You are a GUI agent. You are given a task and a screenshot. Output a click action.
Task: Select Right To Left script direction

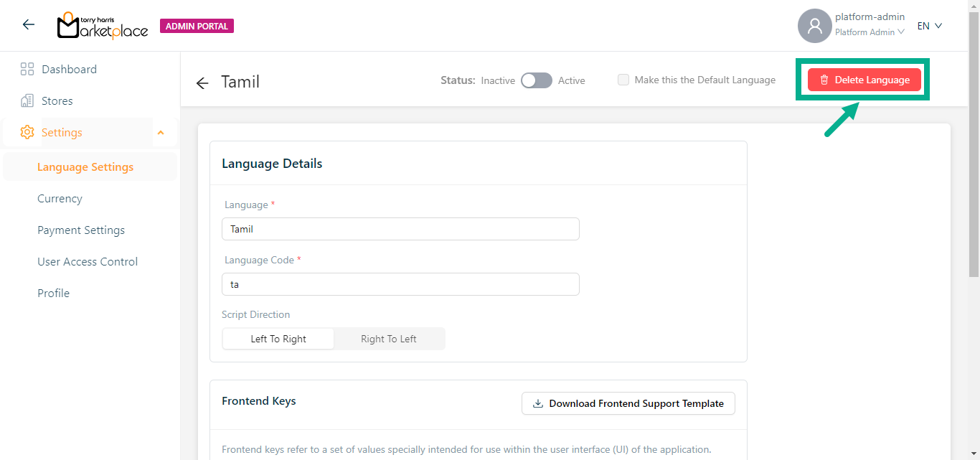coord(388,339)
